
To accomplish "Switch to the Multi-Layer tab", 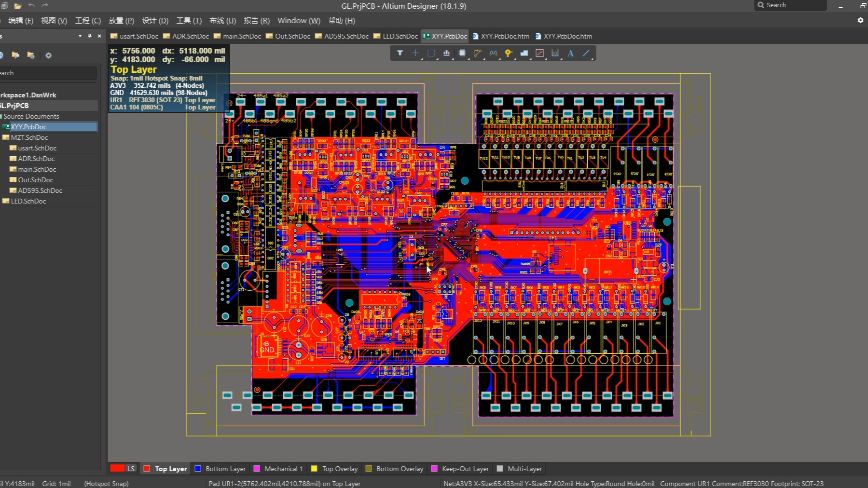I will pos(519,469).
